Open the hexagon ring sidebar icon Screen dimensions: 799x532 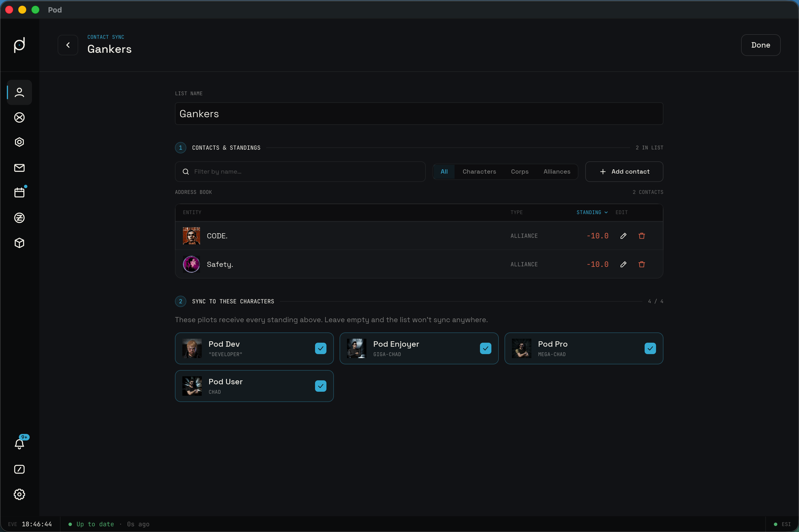pos(19,142)
